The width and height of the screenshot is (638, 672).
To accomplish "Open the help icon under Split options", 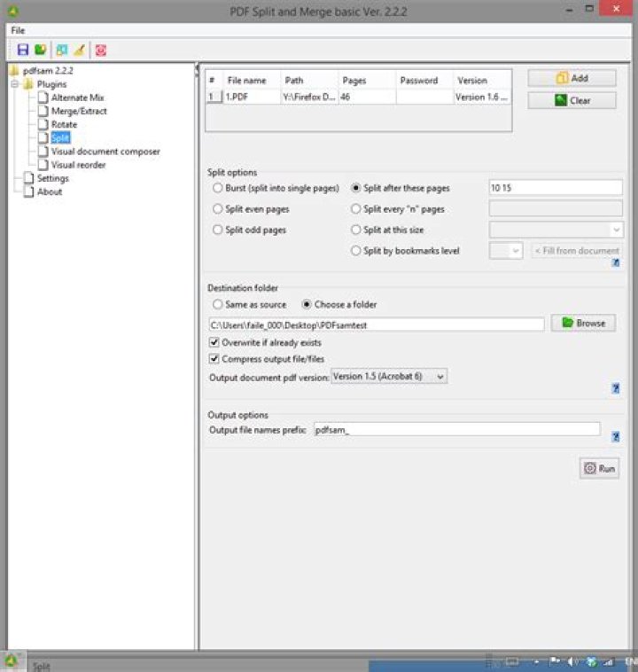I will click(616, 262).
